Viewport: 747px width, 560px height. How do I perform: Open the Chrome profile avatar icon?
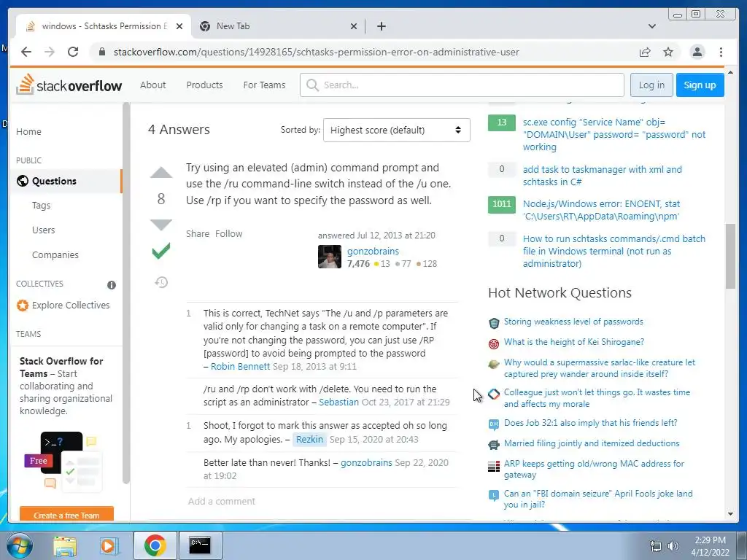697,52
